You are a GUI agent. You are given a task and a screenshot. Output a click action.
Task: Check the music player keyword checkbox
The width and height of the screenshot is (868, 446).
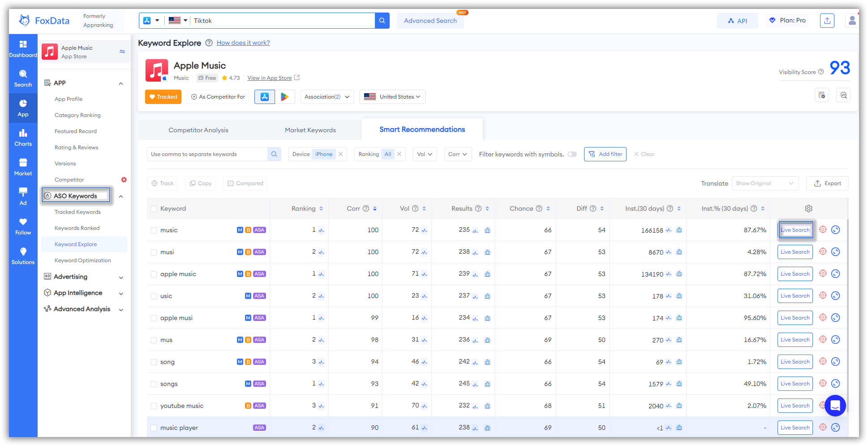[154, 428]
